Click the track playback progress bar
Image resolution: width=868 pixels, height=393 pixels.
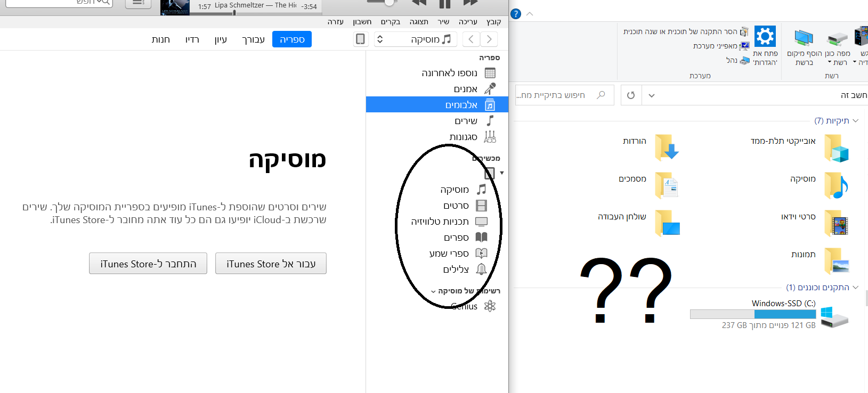pyautogui.click(x=256, y=13)
